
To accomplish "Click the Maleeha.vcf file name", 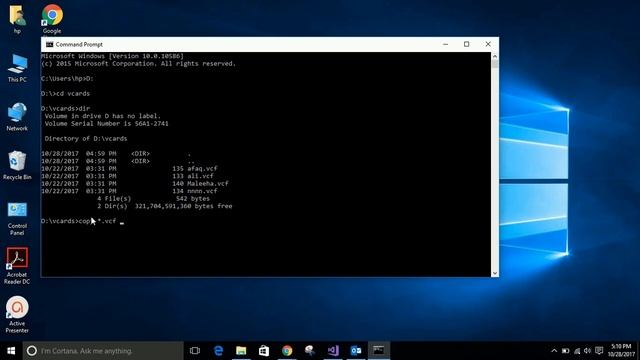I will (208, 184).
